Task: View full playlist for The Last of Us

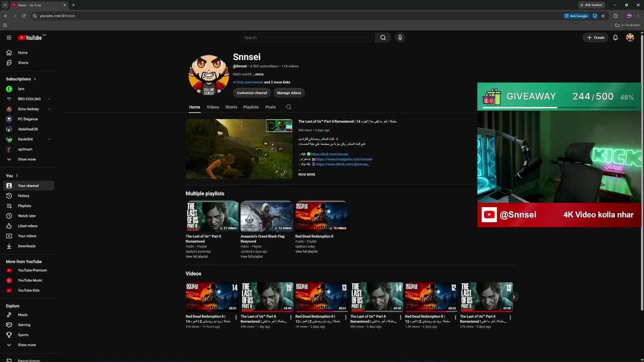Action: pyautogui.click(x=197, y=257)
